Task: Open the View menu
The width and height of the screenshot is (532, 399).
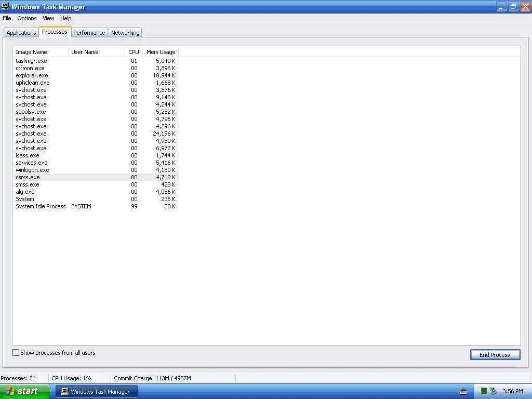Action: [48, 18]
